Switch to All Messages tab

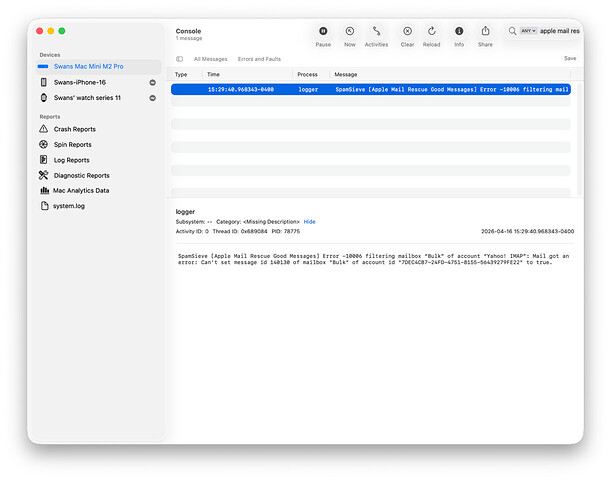pos(210,59)
